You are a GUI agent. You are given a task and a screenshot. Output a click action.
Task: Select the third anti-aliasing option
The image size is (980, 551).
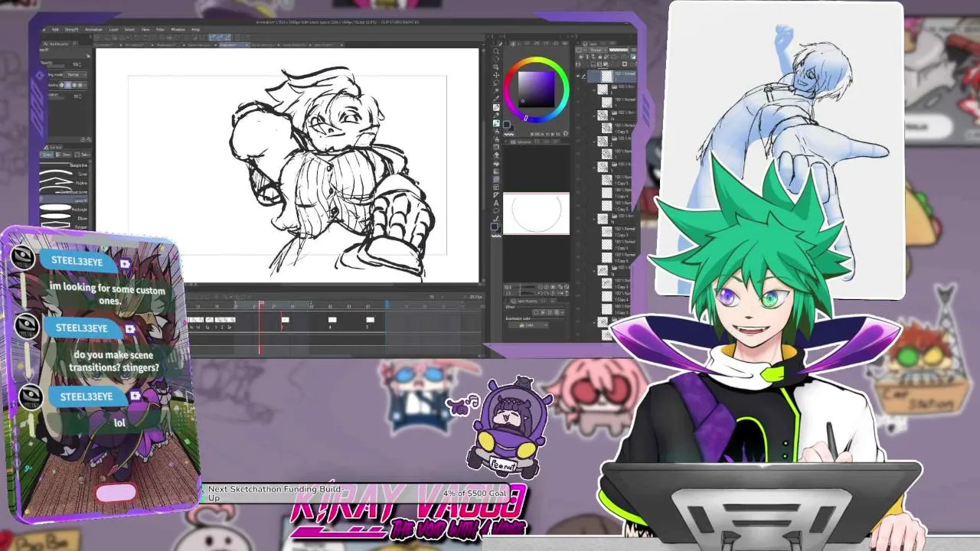click(x=74, y=85)
